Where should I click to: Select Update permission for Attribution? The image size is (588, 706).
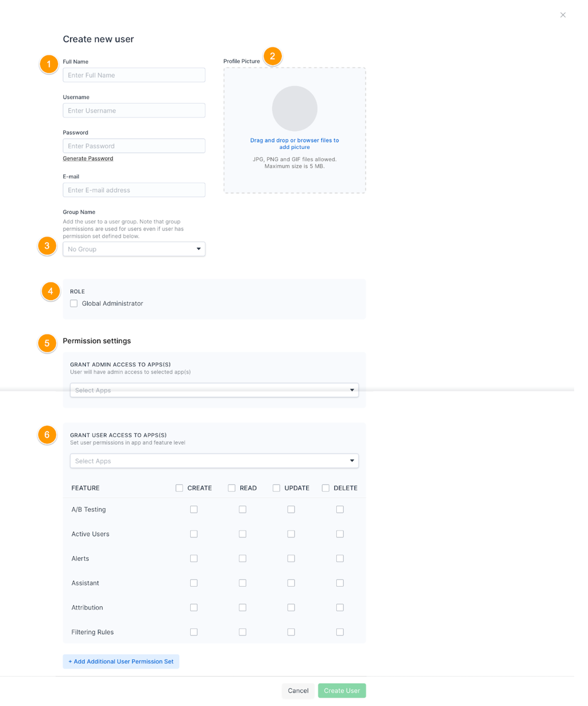click(x=291, y=607)
